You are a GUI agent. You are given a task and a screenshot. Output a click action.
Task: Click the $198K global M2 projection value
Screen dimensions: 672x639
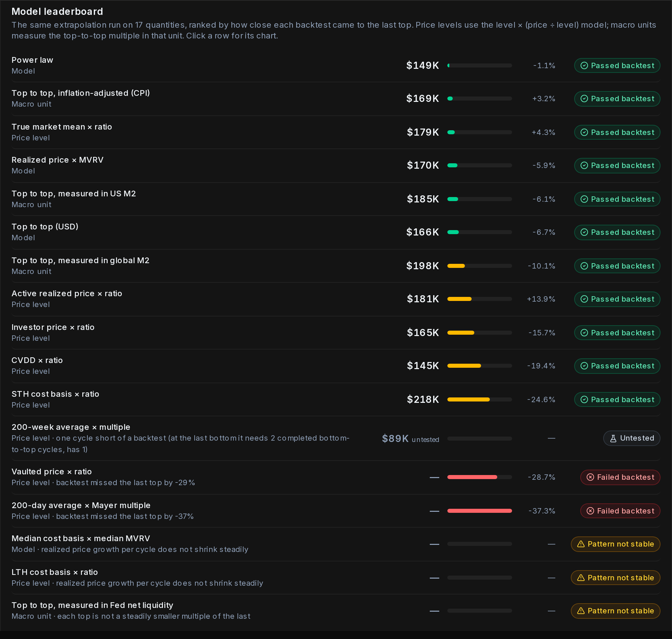pos(422,266)
